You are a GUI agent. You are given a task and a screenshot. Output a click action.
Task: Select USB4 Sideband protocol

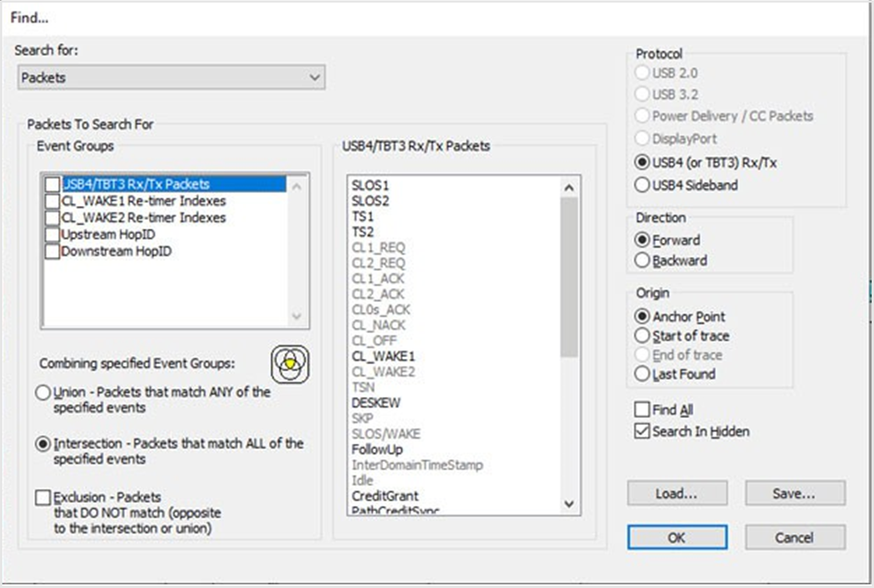coord(642,185)
